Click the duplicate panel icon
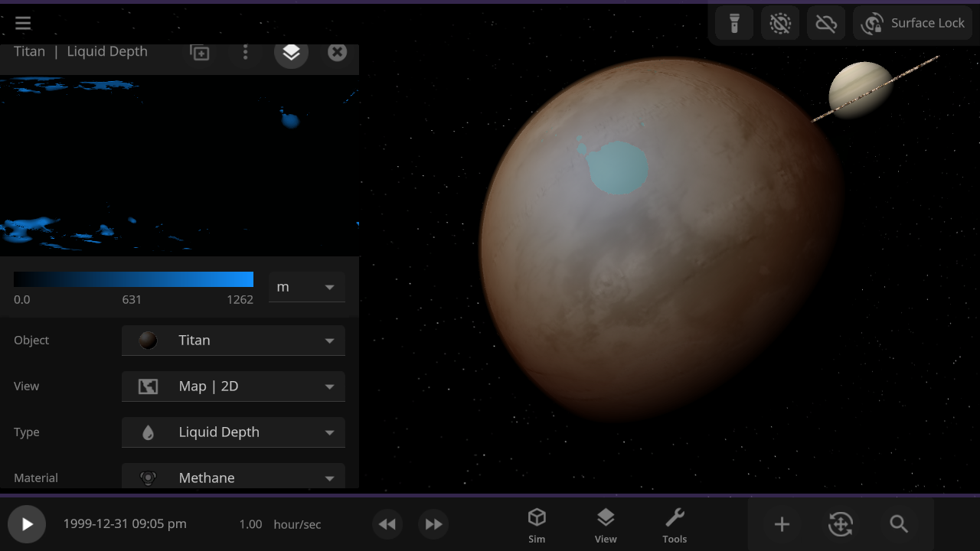This screenshot has height=551, width=980. (x=200, y=53)
